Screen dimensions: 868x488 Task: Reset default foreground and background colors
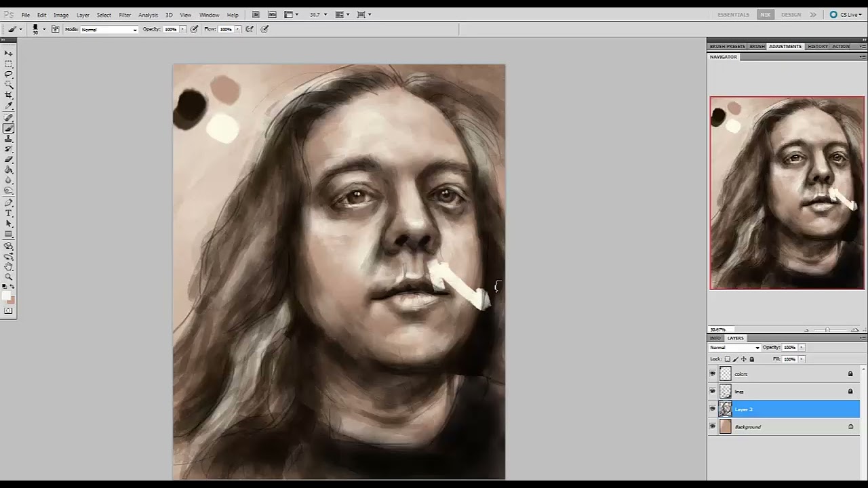[4, 286]
